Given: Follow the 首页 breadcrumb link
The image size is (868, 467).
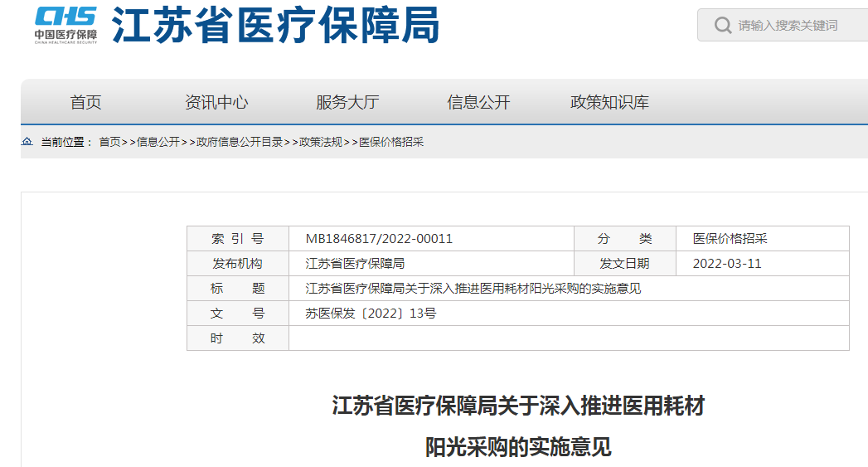Looking at the screenshot, I should pos(109,142).
